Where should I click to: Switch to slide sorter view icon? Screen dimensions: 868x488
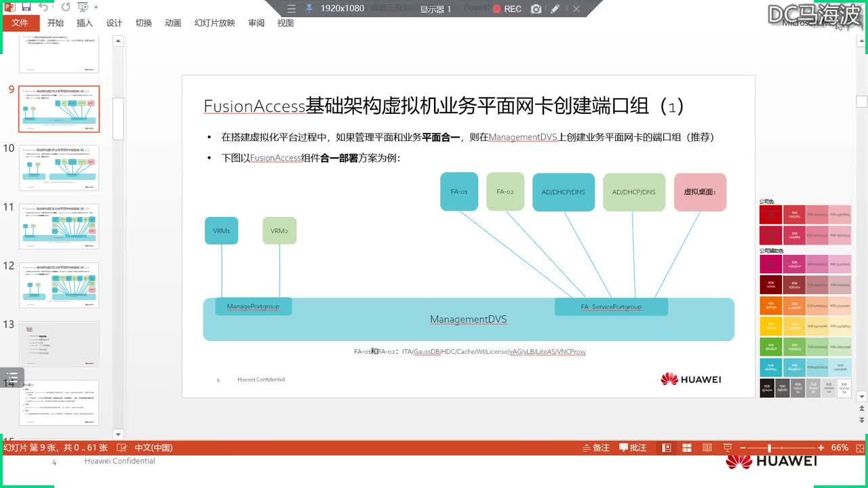click(687, 448)
